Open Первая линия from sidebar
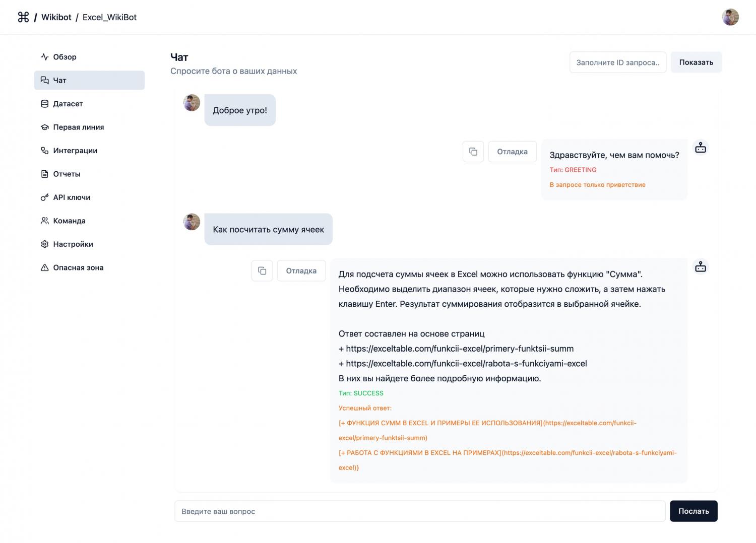Viewport: 756px width, 543px height. [78, 127]
